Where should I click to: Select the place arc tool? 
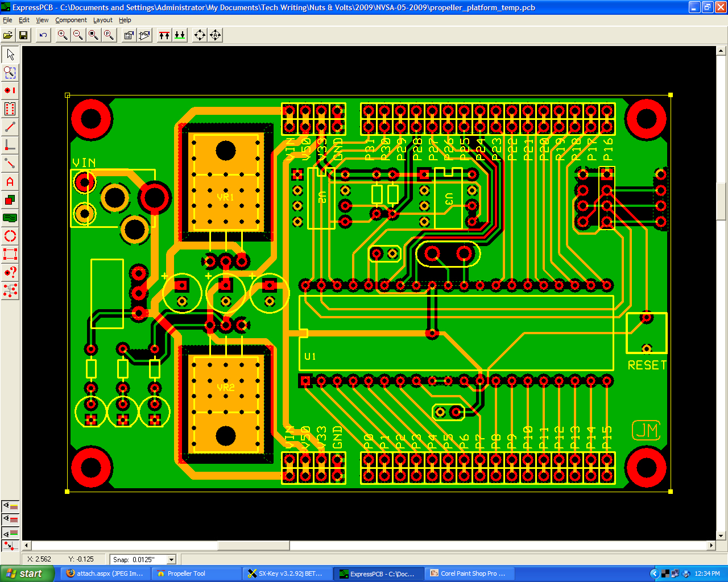tap(9, 236)
